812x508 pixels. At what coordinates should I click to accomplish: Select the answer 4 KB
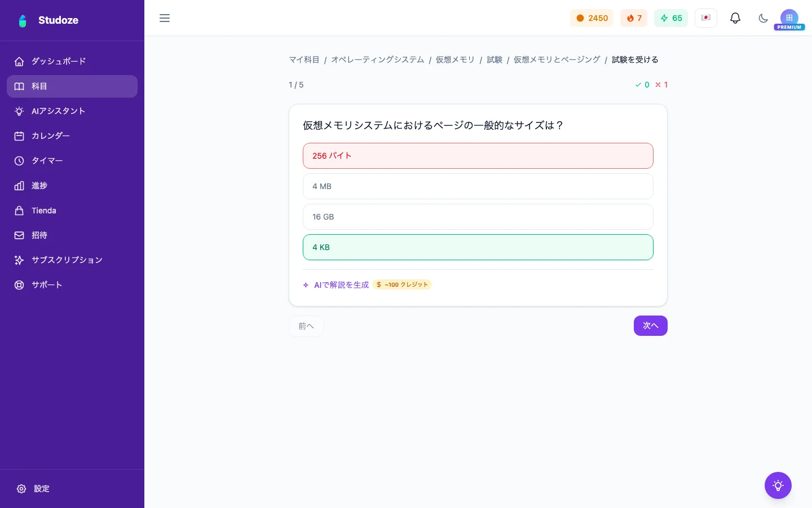[x=478, y=247]
